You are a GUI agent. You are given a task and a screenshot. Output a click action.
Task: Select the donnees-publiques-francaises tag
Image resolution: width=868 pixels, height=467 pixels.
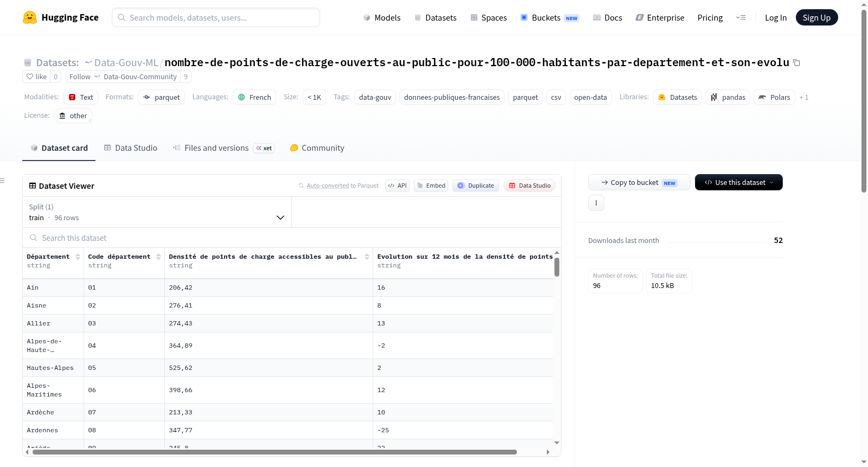pos(452,97)
